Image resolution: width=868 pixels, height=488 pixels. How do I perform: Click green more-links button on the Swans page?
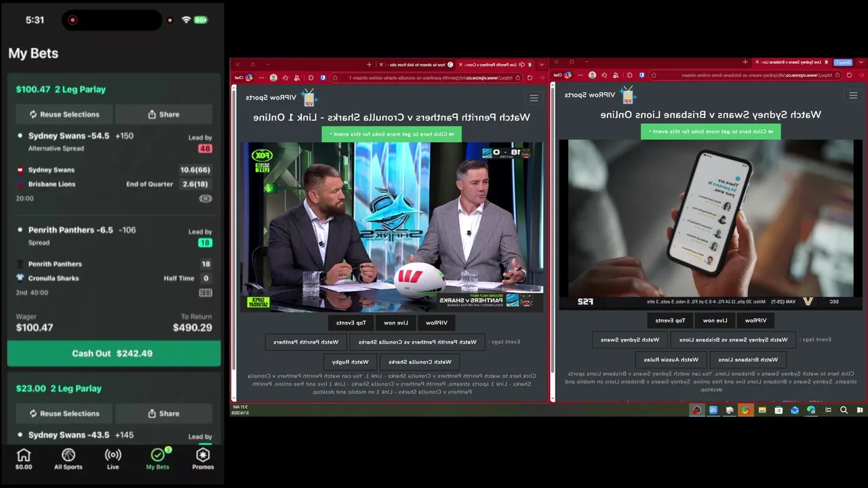point(711,131)
